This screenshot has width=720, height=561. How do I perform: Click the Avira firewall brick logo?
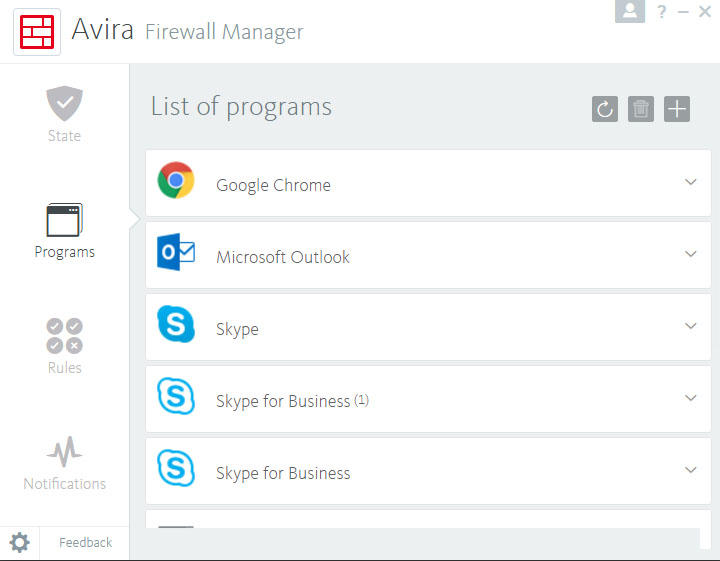(37, 32)
